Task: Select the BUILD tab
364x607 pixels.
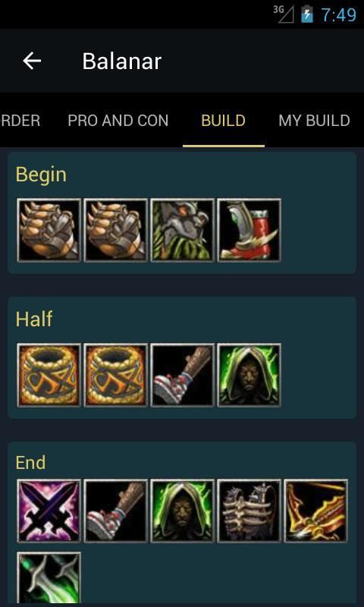Action: pyautogui.click(x=223, y=121)
